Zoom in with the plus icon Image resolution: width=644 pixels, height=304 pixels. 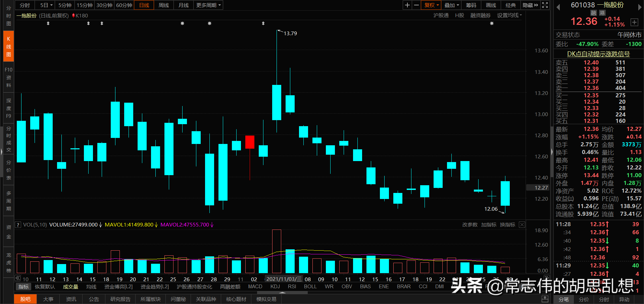(407, 5)
